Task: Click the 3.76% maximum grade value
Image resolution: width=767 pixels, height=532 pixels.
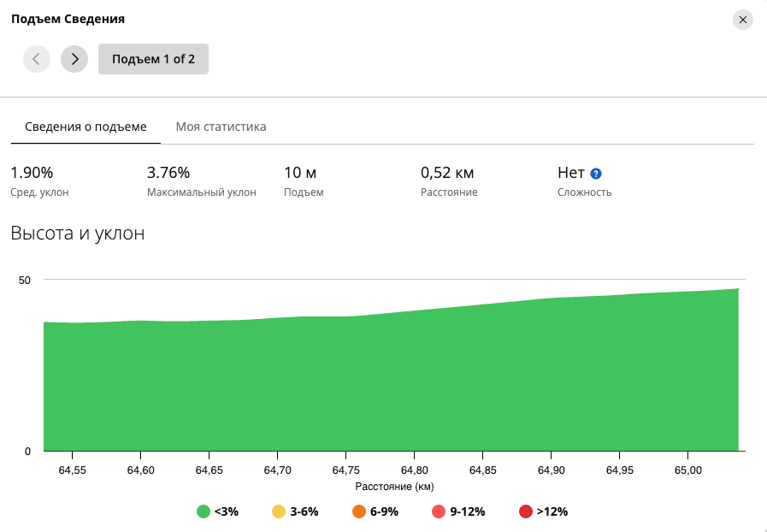Action: [x=168, y=173]
